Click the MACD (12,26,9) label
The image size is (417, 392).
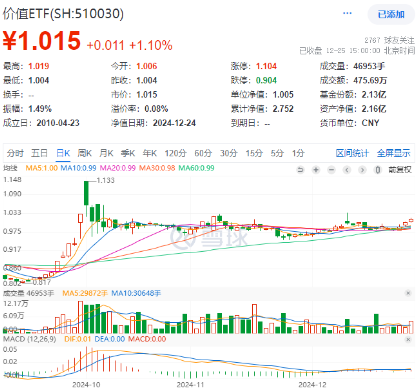point(30,339)
